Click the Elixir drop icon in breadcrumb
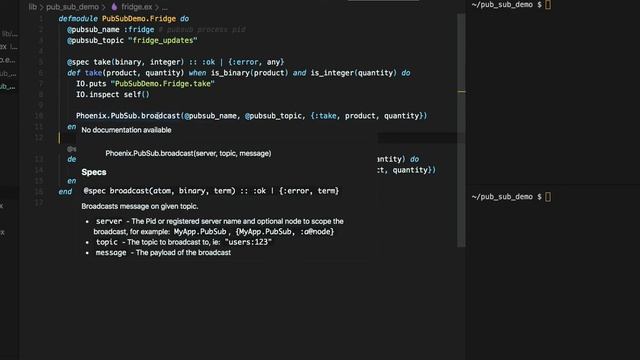This screenshot has height=360, width=640. pyautogui.click(x=114, y=7)
